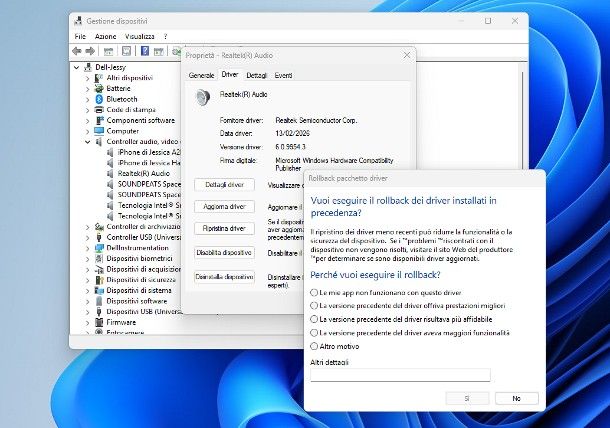Click No in the rollback dialog
The height and width of the screenshot is (428, 610).
point(517,398)
